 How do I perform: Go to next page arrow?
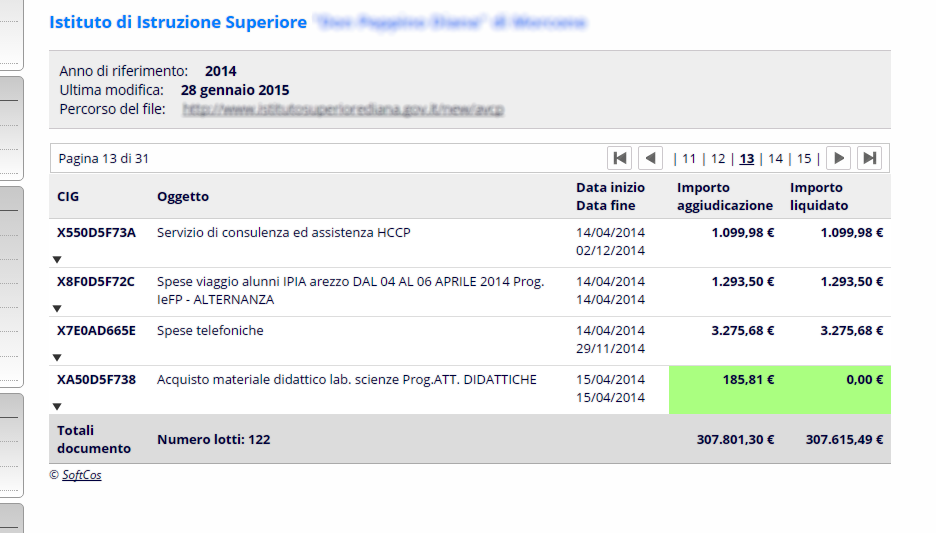[x=839, y=158]
